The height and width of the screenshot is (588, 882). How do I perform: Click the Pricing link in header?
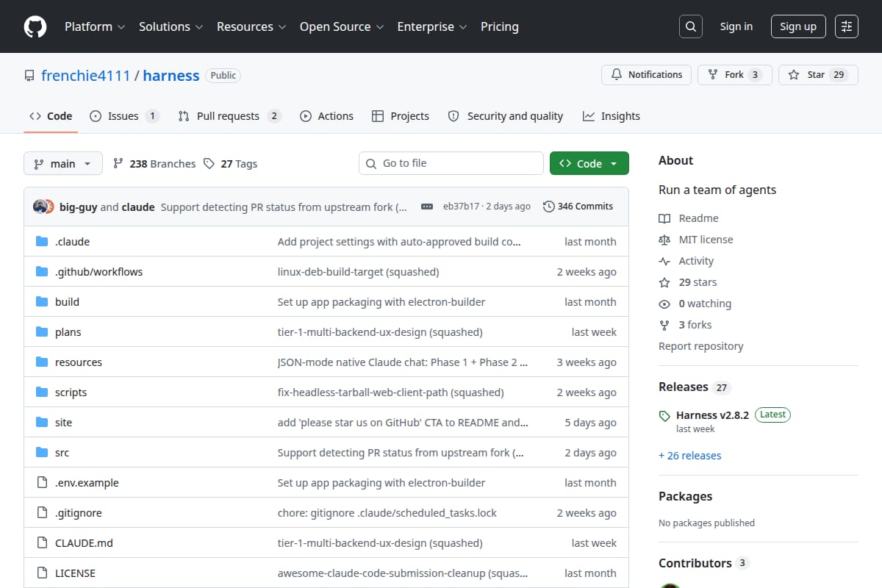[x=500, y=26]
